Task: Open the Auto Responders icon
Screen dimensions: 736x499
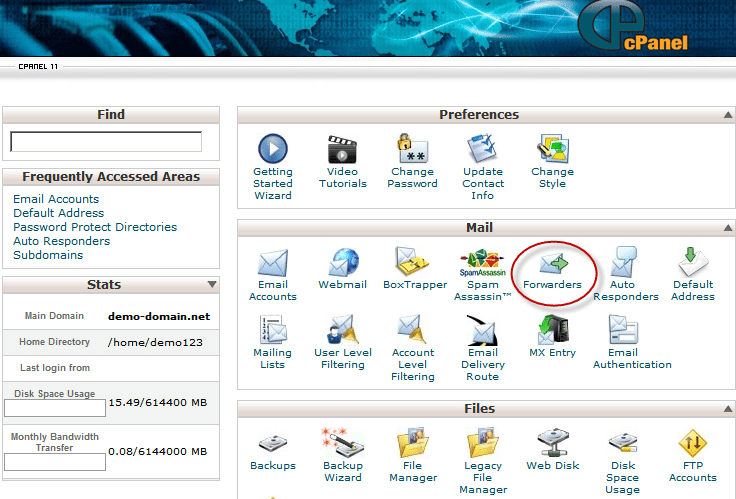Action: (624, 261)
